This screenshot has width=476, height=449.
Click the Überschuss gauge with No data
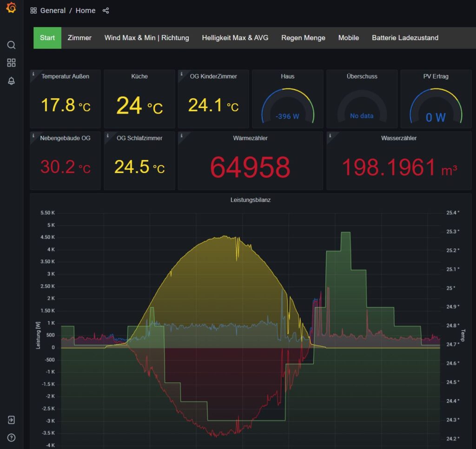(x=362, y=107)
